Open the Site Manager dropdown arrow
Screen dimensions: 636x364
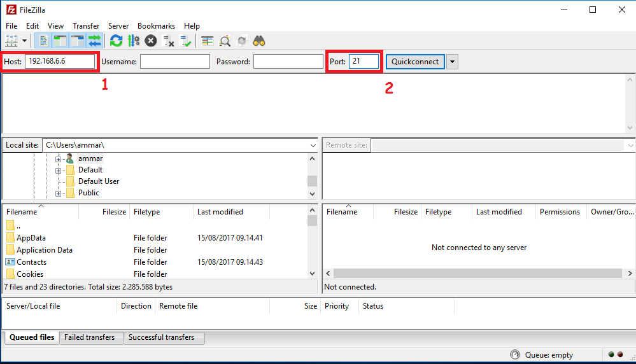[24, 41]
